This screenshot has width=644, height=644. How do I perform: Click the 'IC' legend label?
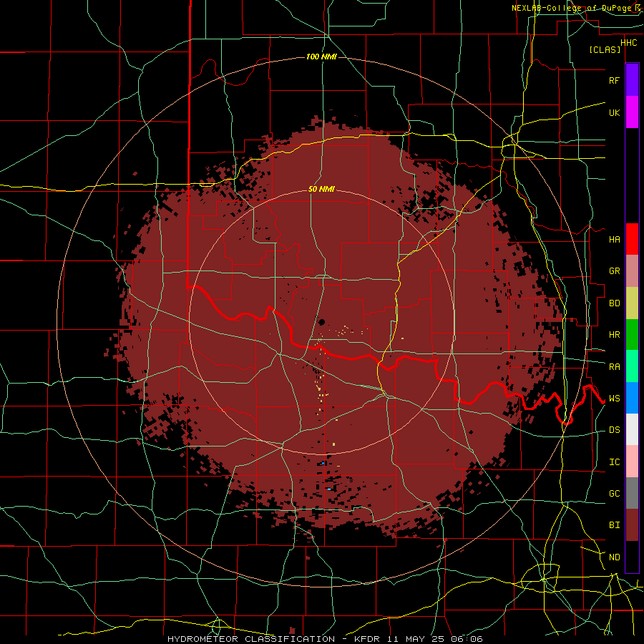614,462
